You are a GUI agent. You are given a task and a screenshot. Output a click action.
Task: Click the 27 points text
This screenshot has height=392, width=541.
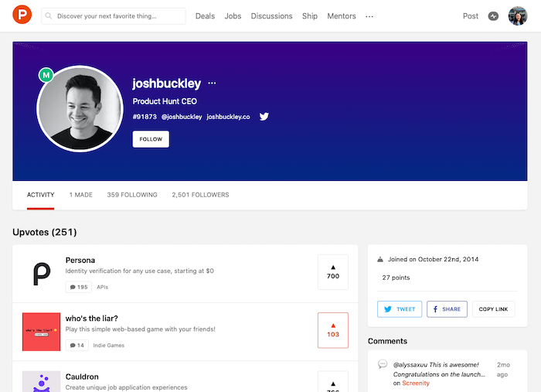pyautogui.click(x=396, y=278)
